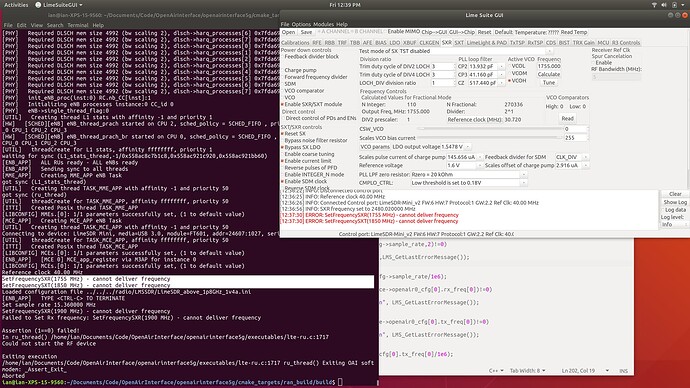690x388 pixels.
Task: Click the Default button
Action: (x=503, y=32)
